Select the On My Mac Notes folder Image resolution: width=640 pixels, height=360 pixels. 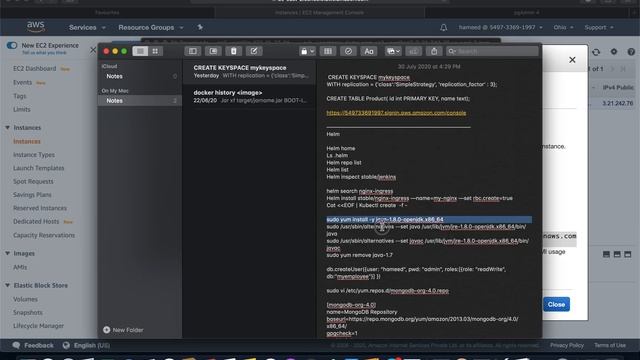(140, 100)
